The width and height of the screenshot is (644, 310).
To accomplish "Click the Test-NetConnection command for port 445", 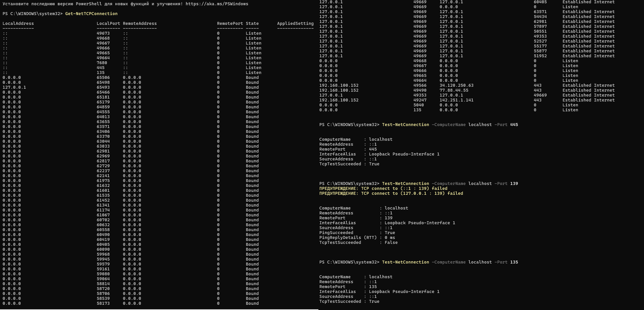I will click(x=450, y=125).
